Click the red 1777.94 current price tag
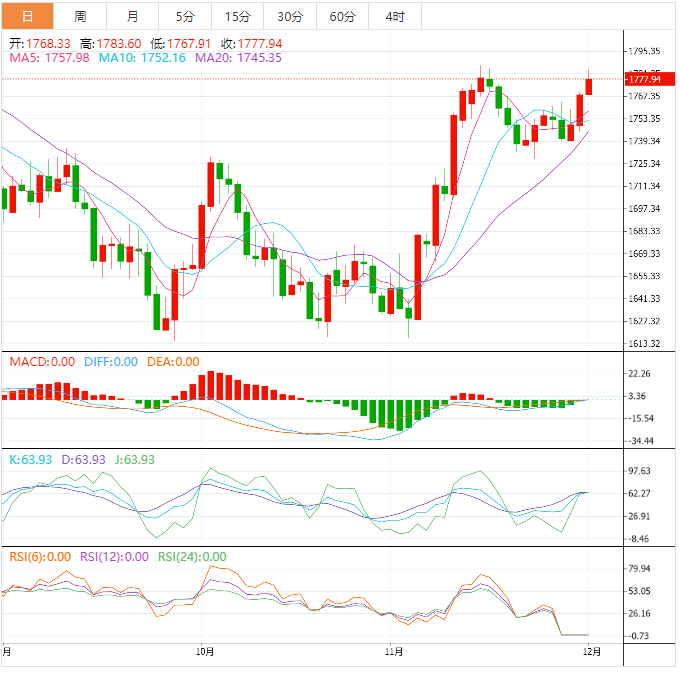This screenshot has width=680, height=676. pos(641,79)
